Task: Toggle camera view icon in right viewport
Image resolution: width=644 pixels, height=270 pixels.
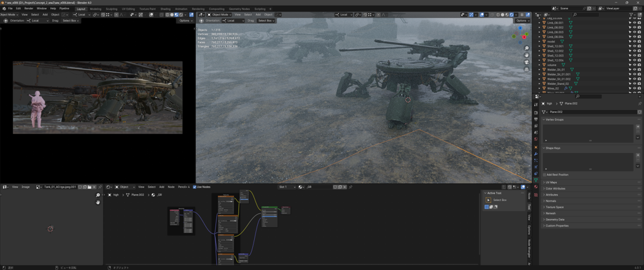Action: [x=527, y=62]
